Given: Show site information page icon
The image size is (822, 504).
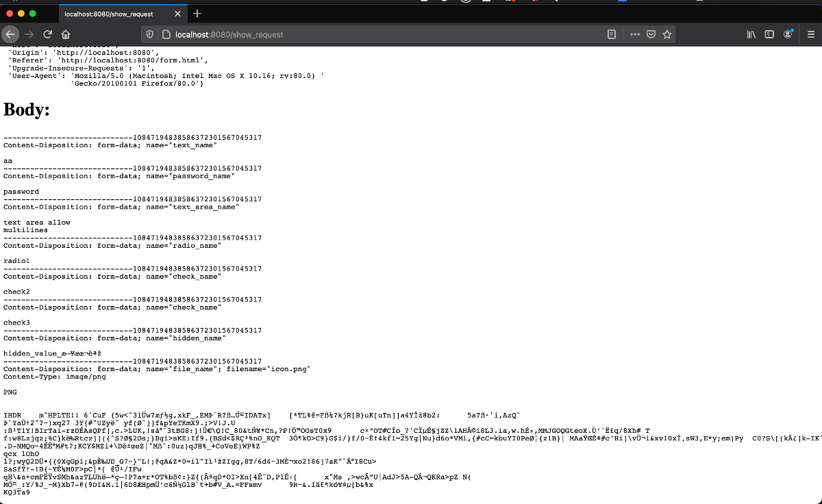Looking at the screenshot, I should [165, 34].
